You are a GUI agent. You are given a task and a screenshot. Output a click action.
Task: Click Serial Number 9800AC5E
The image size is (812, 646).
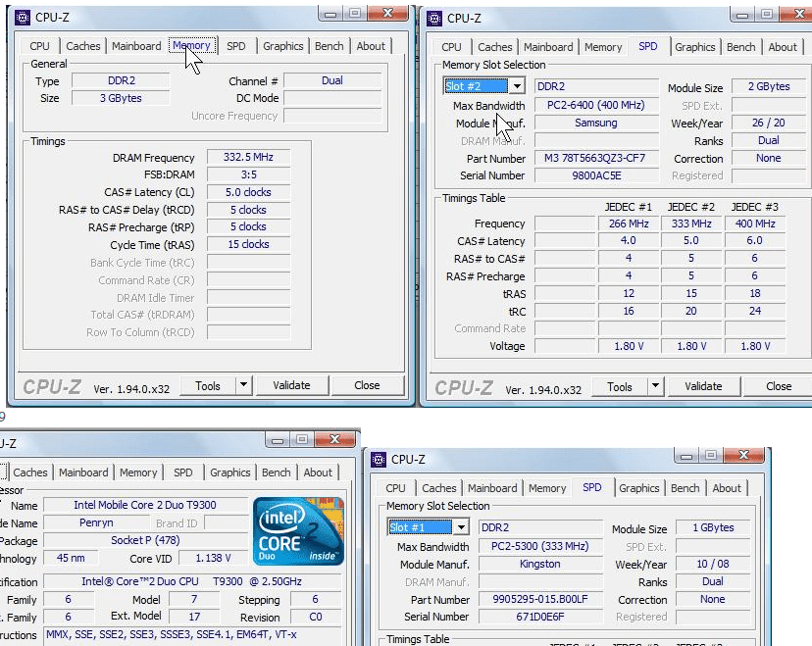coord(596,175)
